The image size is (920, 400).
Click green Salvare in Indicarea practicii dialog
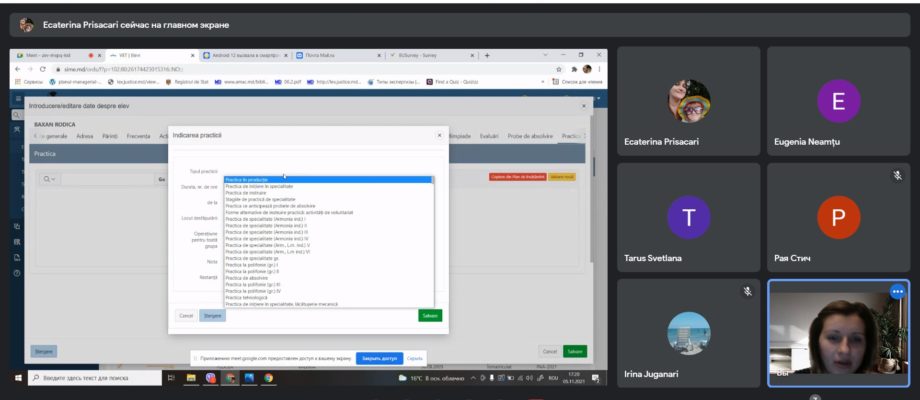(430, 316)
